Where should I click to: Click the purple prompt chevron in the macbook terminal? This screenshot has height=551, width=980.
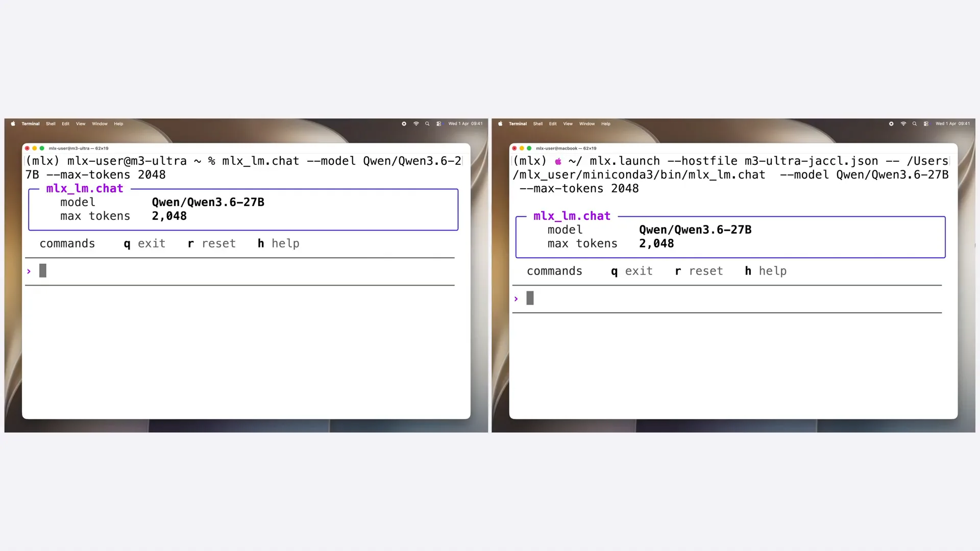coord(516,299)
